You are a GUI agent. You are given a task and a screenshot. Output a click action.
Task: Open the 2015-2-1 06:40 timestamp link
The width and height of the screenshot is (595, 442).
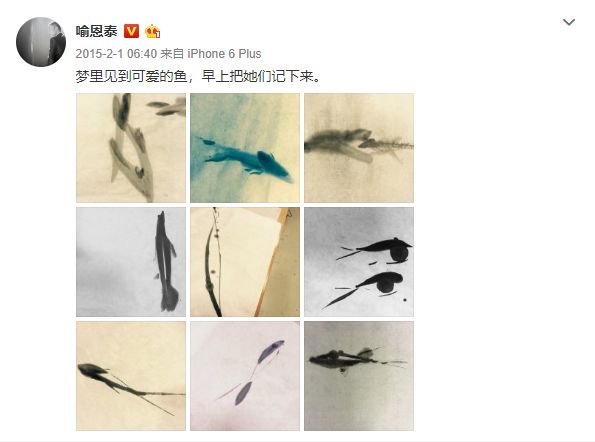tap(116, 53)
